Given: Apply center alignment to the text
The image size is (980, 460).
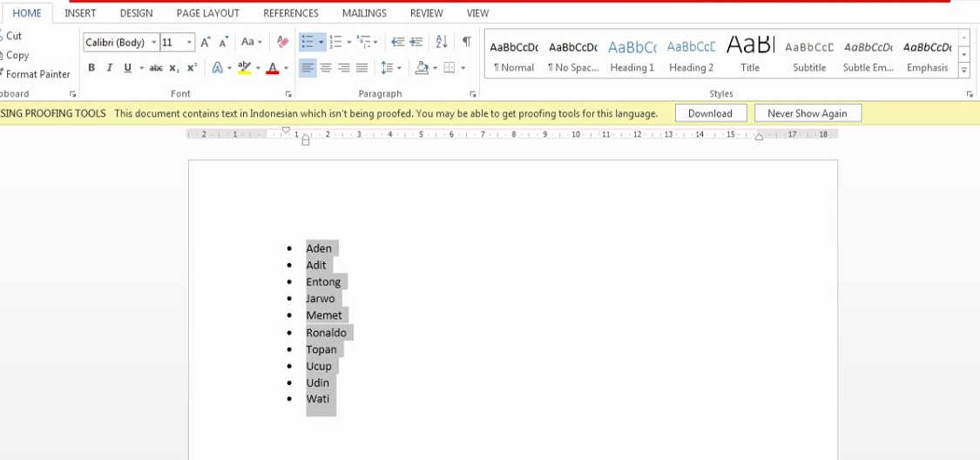Looking at the screenshot, I should coord(326,68).
